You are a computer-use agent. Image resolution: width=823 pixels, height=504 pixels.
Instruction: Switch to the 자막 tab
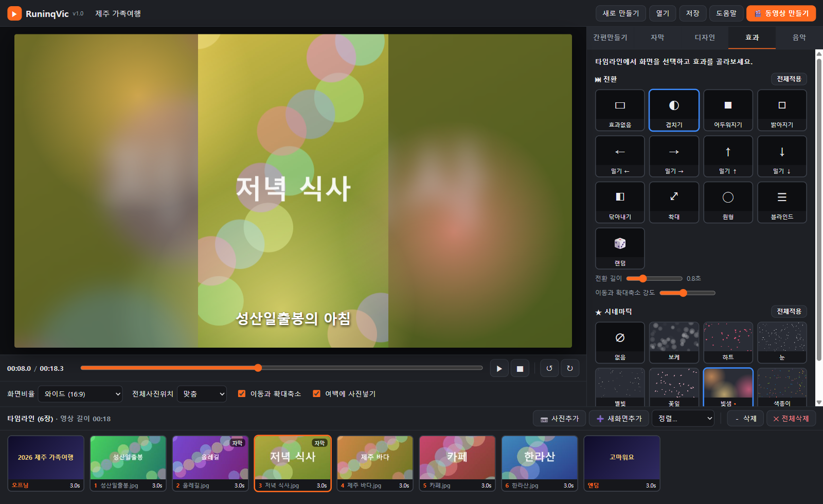coord(657,38)
